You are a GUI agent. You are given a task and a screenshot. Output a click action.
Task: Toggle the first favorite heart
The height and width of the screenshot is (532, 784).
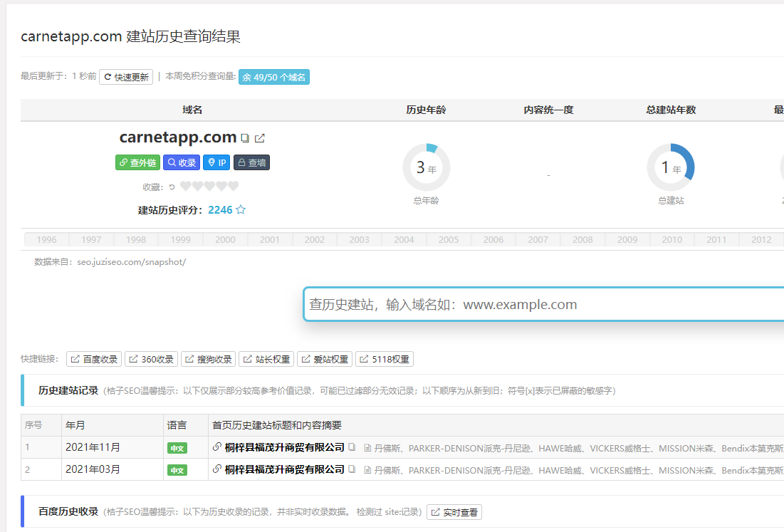185,187
